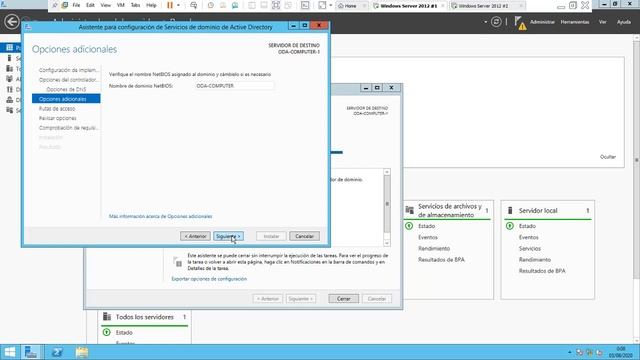Open the Administrar menu
This screenshot has width=640, height=360.
coord(542,22)
